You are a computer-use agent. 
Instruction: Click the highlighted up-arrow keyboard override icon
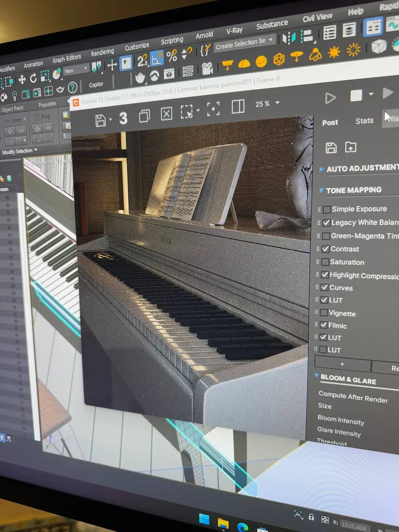[x=126, y=63]
